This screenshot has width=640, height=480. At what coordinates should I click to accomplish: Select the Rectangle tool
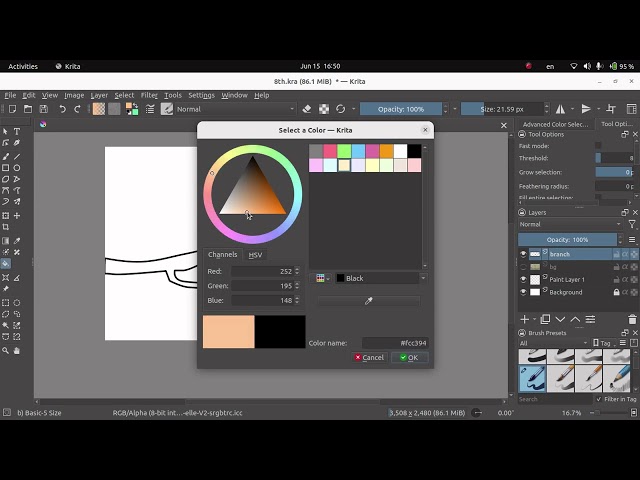tap(5, 168)
